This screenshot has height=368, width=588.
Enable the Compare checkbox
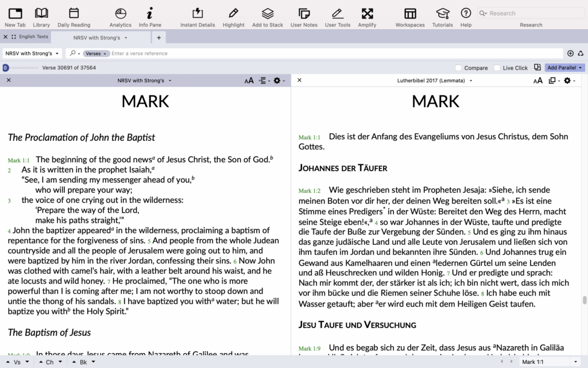pyautogui.click(x=458, y=68)
